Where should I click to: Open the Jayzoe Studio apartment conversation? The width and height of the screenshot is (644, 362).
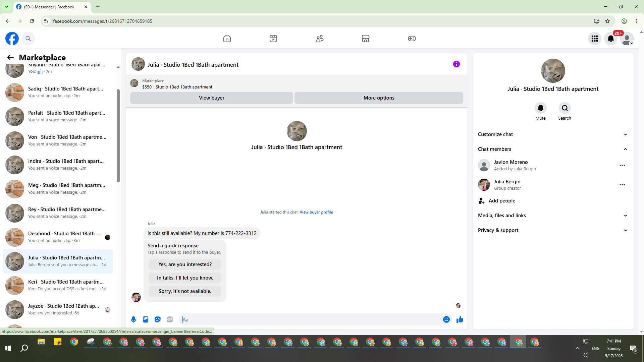coord(58,309)
